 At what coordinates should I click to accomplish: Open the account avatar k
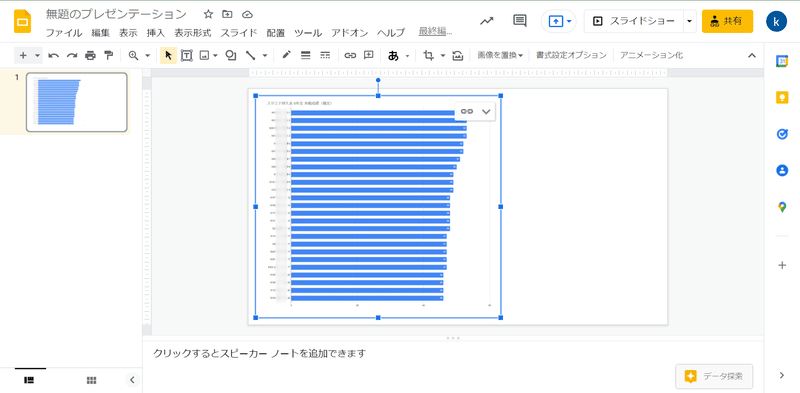(776, 21)
